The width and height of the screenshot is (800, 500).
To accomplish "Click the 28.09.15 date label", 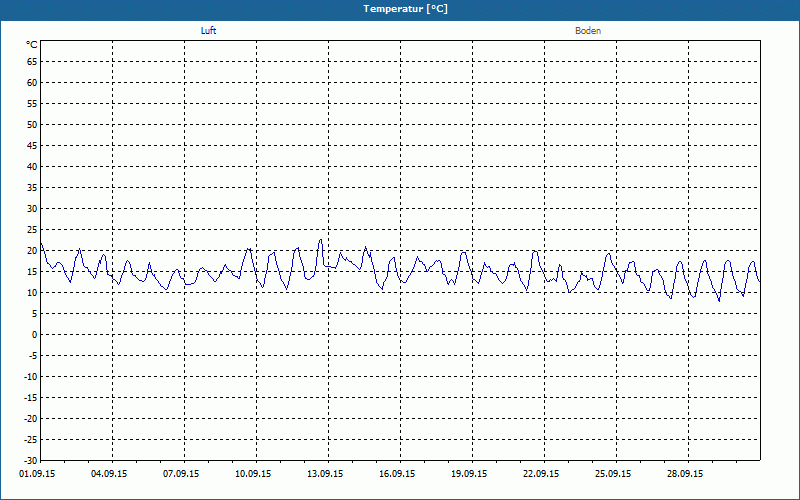I will click(x=685, y=474).
